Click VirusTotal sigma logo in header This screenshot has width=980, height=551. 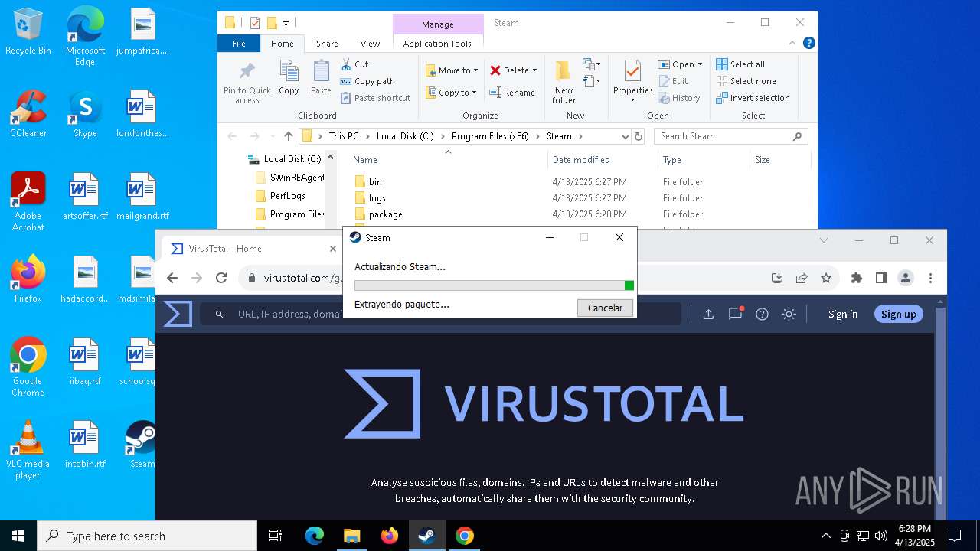pyautogui.click(x=178, y=314)
